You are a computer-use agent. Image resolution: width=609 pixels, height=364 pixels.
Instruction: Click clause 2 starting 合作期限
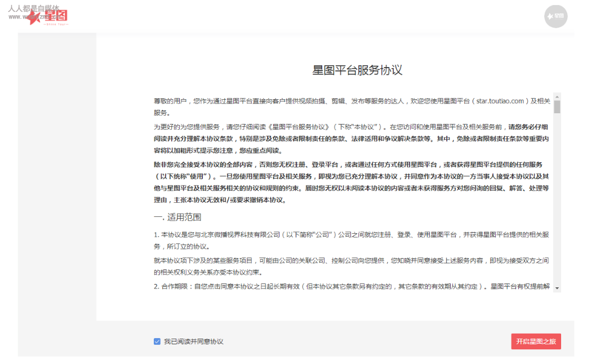pos(352,286)
